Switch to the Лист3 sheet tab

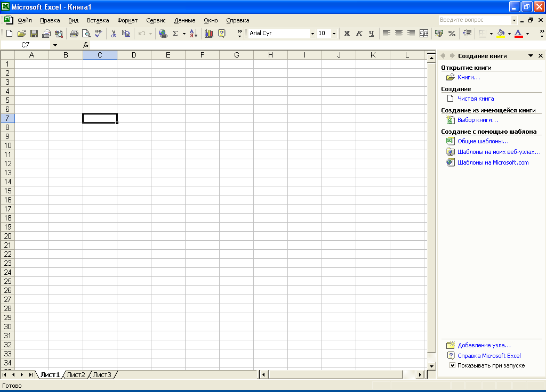click(102, 374)
